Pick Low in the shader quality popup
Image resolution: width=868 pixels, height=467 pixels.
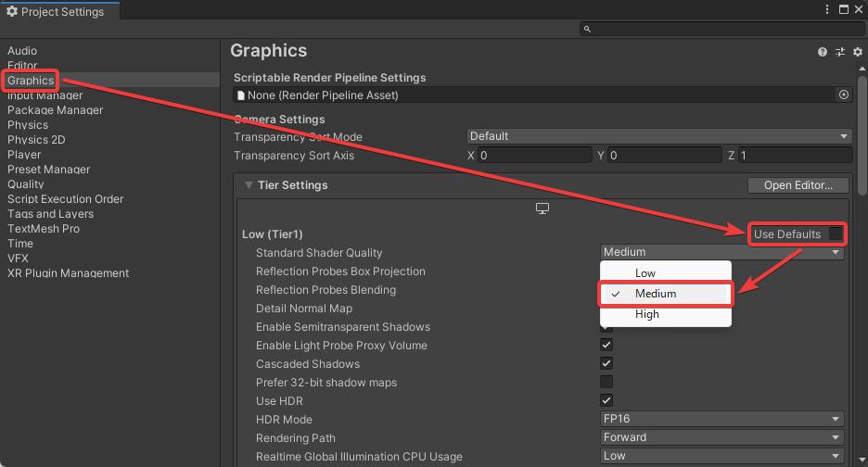pos(645,273)
